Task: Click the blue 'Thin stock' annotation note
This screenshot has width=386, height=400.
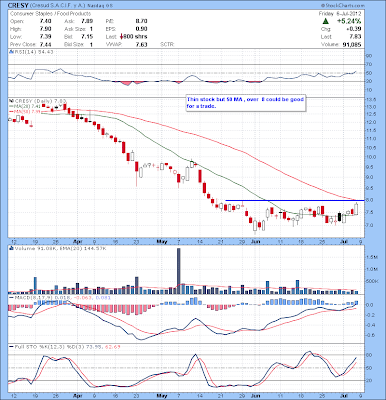Action: pos(245,103)
